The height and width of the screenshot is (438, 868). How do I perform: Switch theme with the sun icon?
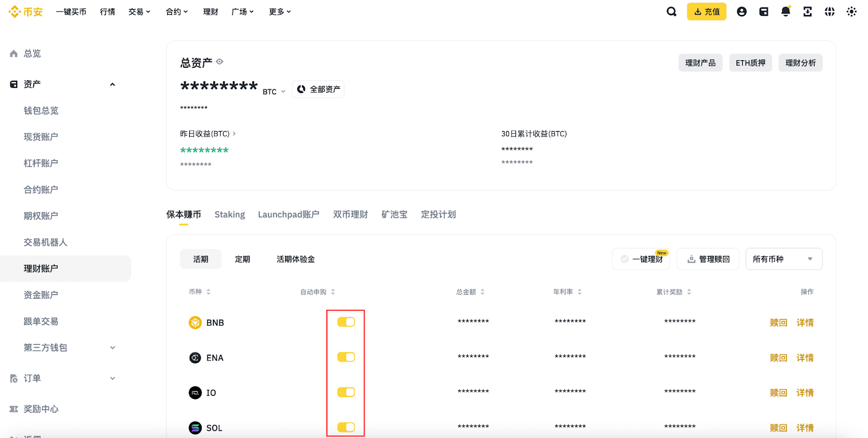click(x=852, y=11)
